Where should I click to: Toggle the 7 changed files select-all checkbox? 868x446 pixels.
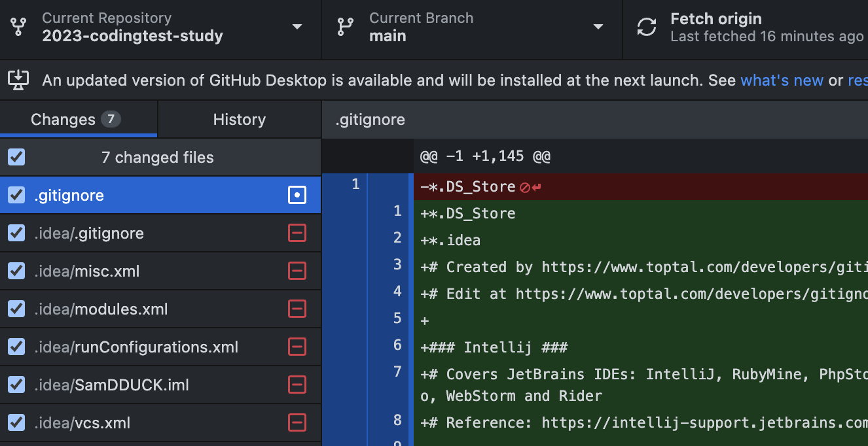[x=16, y=157]
